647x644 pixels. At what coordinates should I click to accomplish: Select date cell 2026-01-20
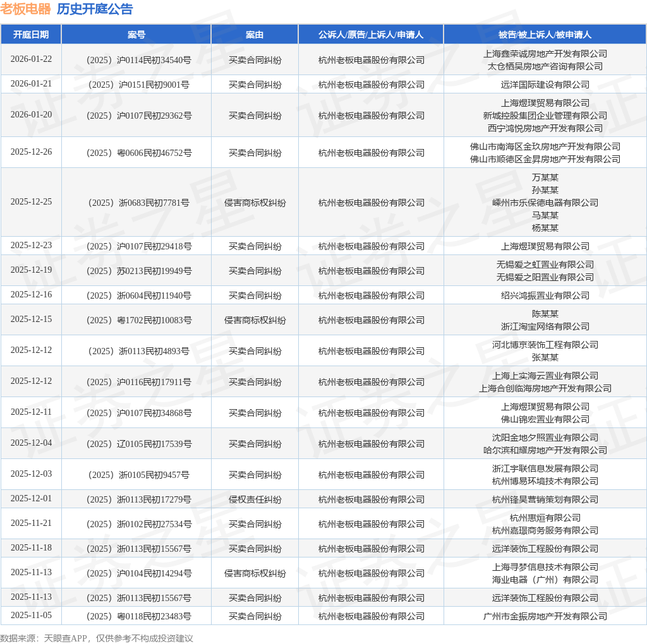coord(31,115)
